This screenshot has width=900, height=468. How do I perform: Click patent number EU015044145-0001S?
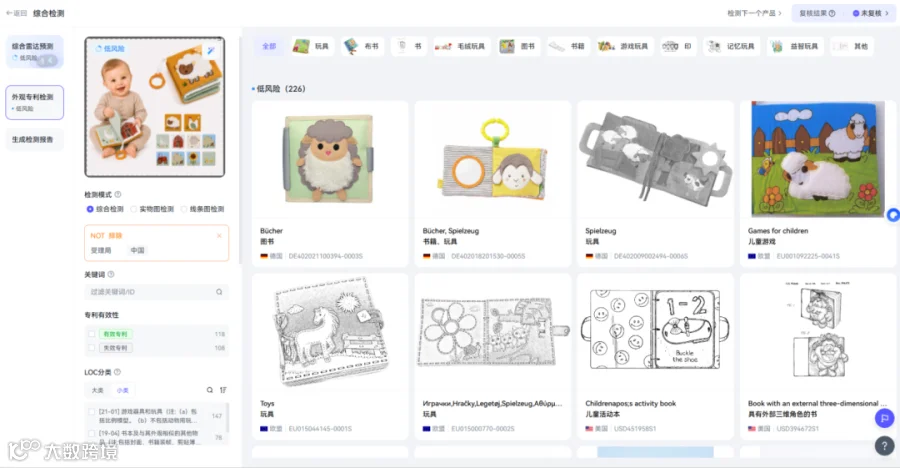pos(320,428)
